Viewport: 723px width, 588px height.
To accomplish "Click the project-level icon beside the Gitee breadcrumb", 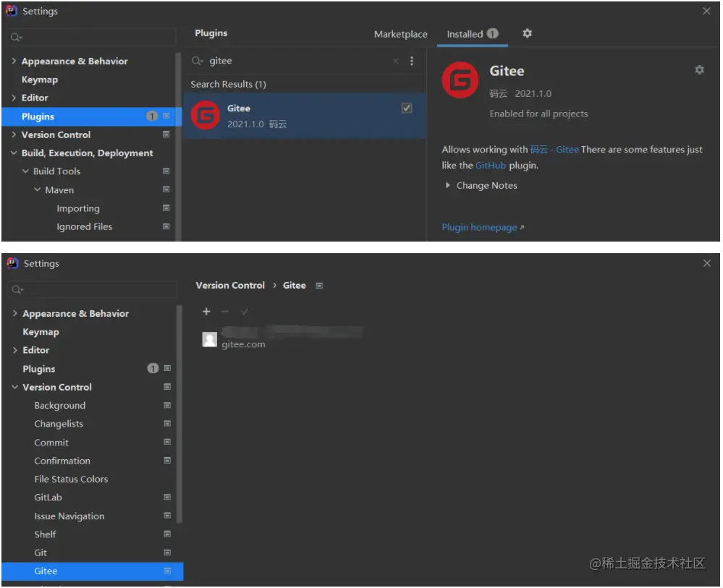I will click(319, 286).
